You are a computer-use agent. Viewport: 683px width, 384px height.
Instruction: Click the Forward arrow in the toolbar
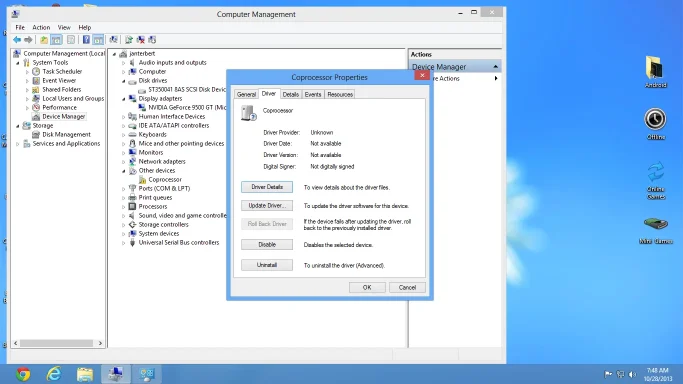[x=28, y=40]
